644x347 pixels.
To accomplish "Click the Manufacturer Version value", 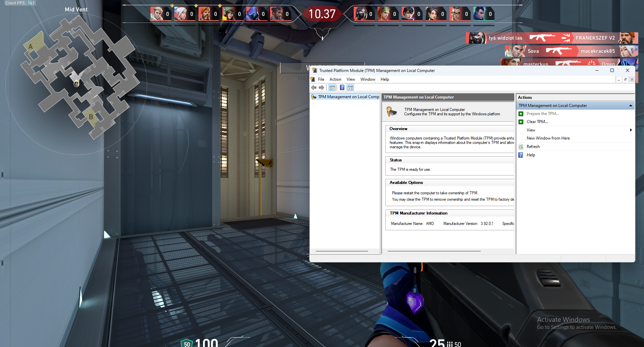I will [487, 224].
